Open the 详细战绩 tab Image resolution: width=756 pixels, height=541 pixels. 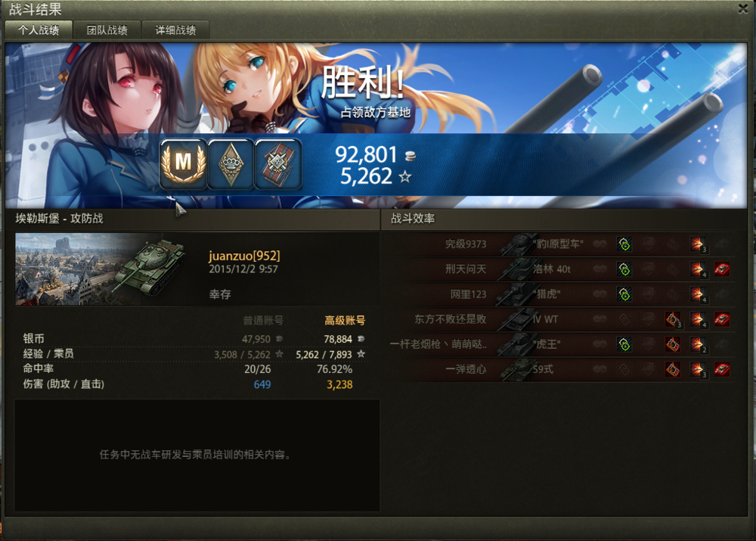tap(175, 30)
